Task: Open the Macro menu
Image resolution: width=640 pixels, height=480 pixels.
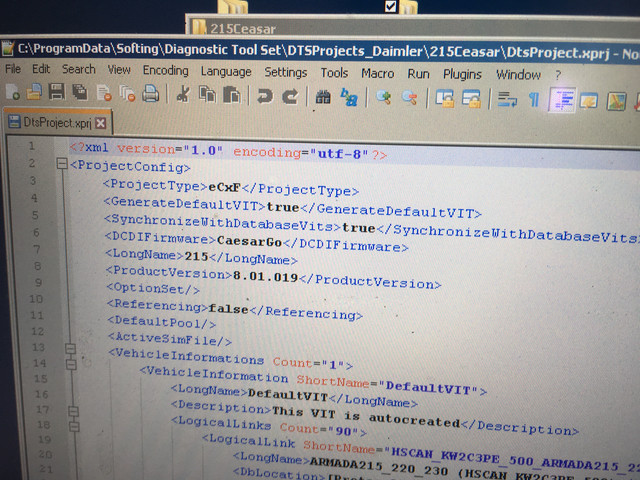Action: [x=378, y=73]
